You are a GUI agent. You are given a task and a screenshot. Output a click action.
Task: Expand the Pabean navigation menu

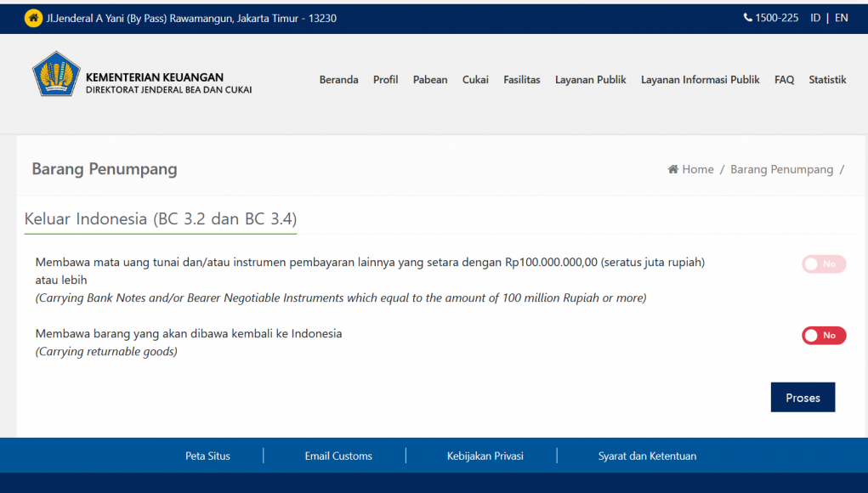point(430,80)
